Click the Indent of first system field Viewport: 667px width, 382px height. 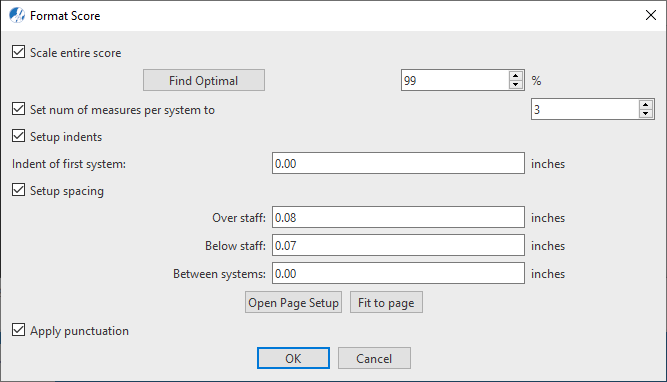coord(398,163)
